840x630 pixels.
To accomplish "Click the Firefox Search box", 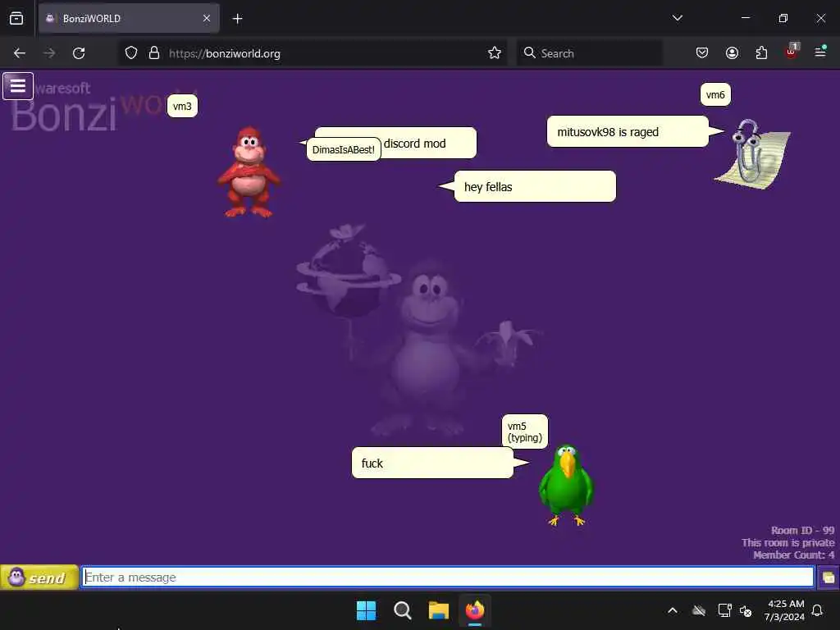I will point(589,53).
